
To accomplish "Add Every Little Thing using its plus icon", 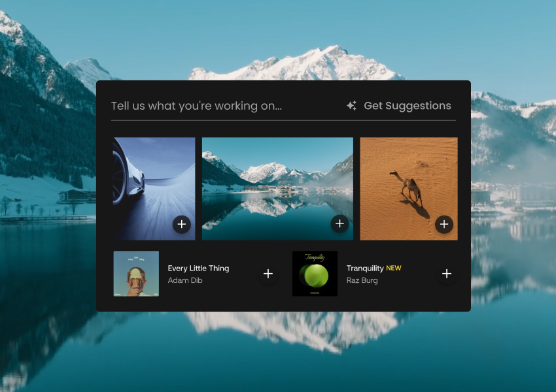I will coord(268,274).
